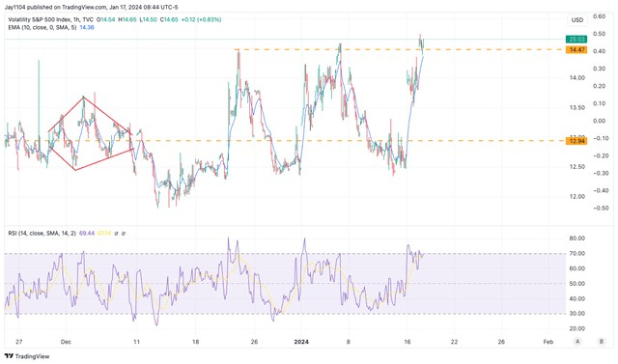This screenshot has height=364, width=618.
Task: Click the Feb label on time axis
Action: tap(548, 342)
